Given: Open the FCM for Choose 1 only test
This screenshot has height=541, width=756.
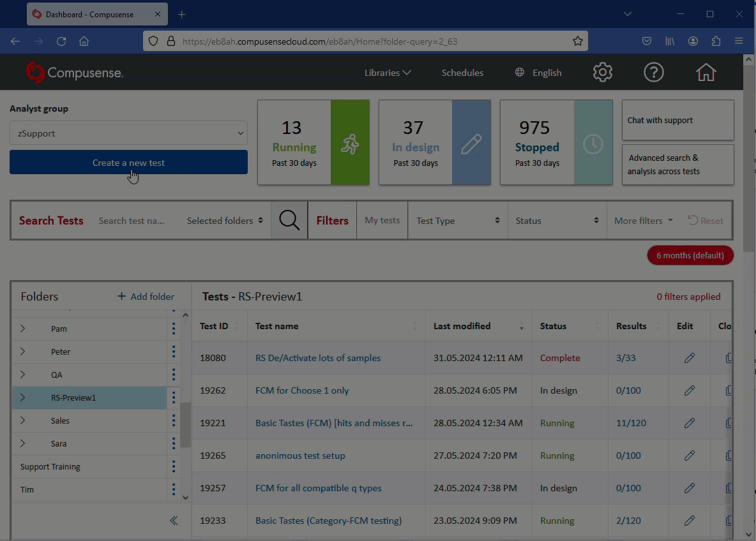Looking at the screenshot, I should (302, 390).
